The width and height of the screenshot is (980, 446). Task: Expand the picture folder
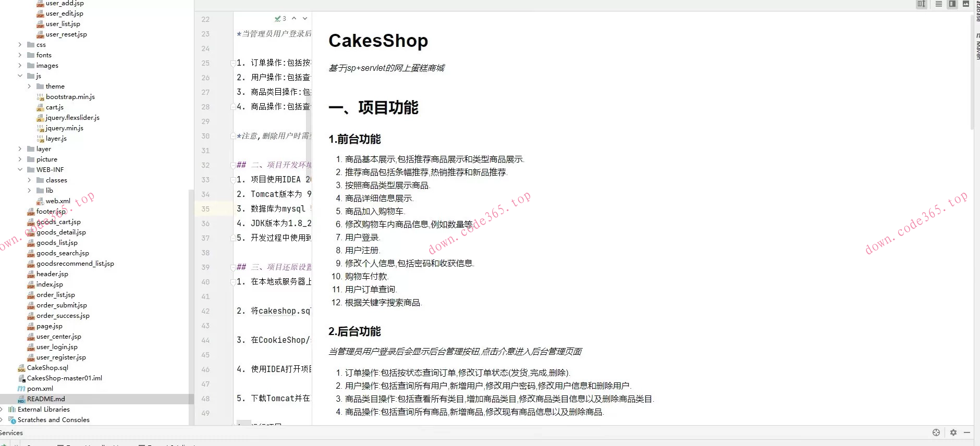(x=20, y=159)
